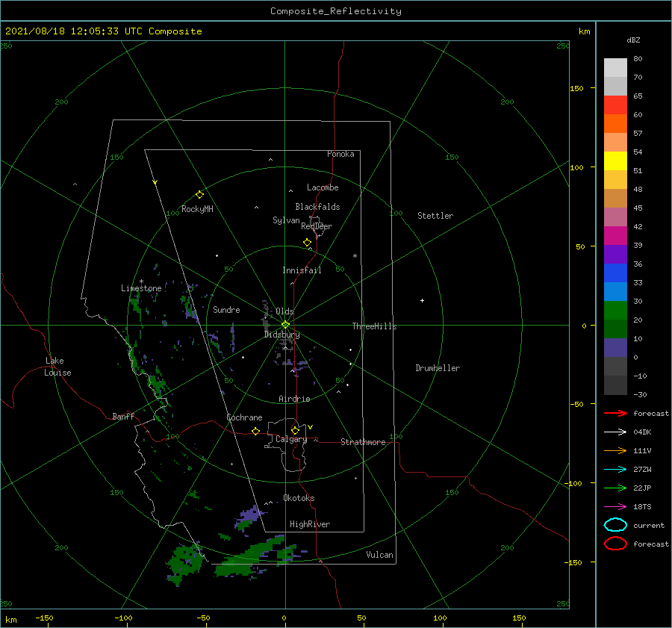Select the bright yellow swatch in dBZ scale
Image resolution: width=672 pixels, height=628 pixels.
(x=615, y=161)
